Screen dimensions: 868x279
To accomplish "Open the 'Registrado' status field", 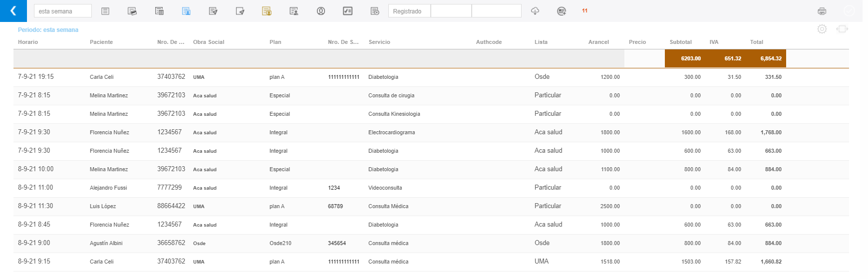I will (x=409, y=11).
